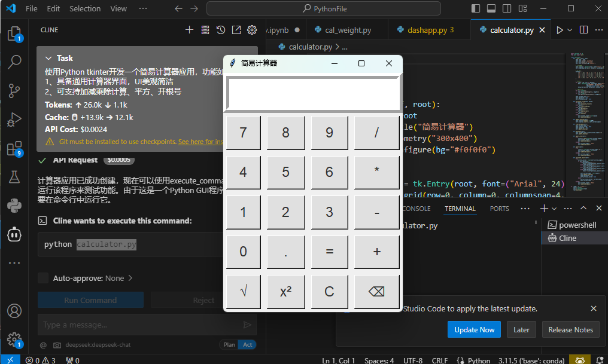Open the Cline robot view
The image size is (608, 364).
pyautogui.click(x=14, y=235)
